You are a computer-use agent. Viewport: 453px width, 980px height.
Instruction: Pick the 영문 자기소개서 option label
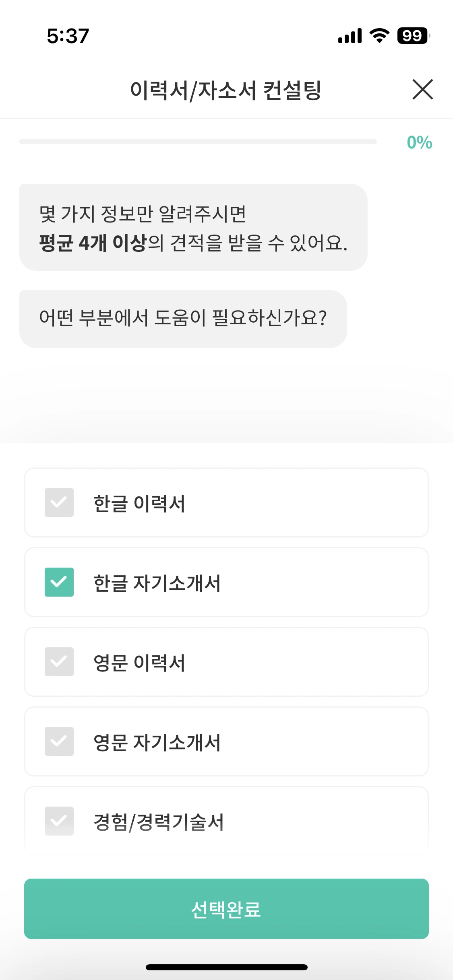[157, 742]
